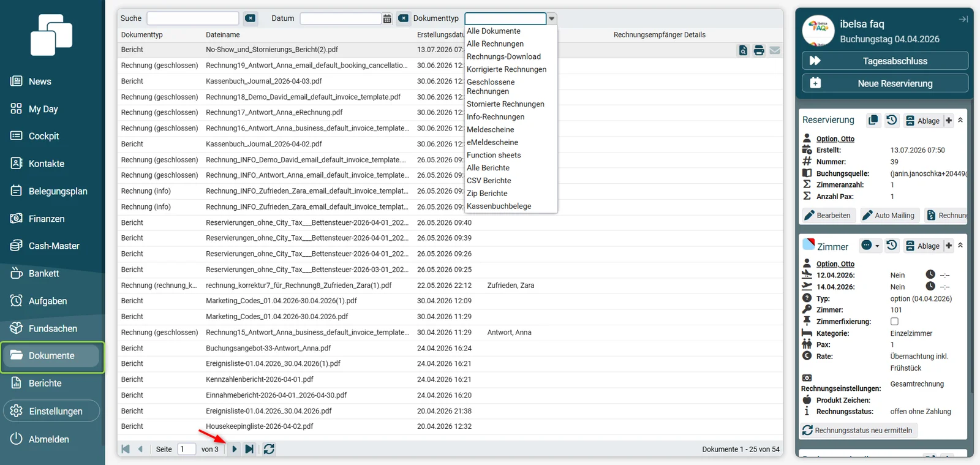
Task: Collapse the Reservierung panel
Action: (x=960, y=120)
